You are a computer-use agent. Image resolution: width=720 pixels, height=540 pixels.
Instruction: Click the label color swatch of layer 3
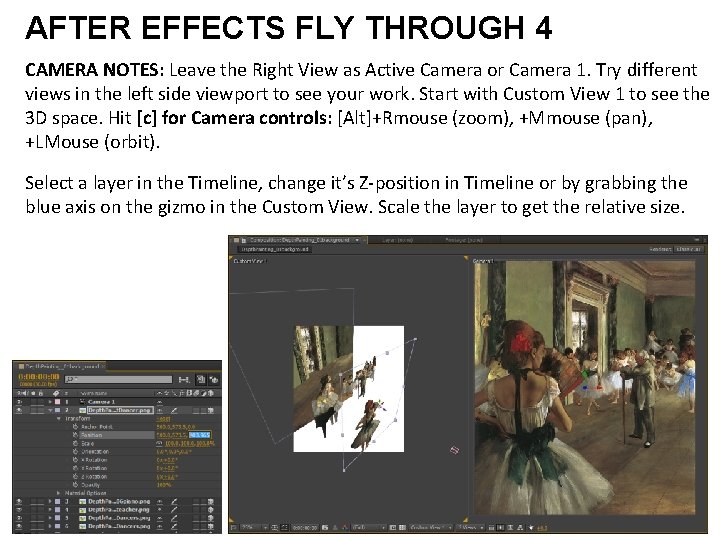pyautogui.click(x=57, y=501)
